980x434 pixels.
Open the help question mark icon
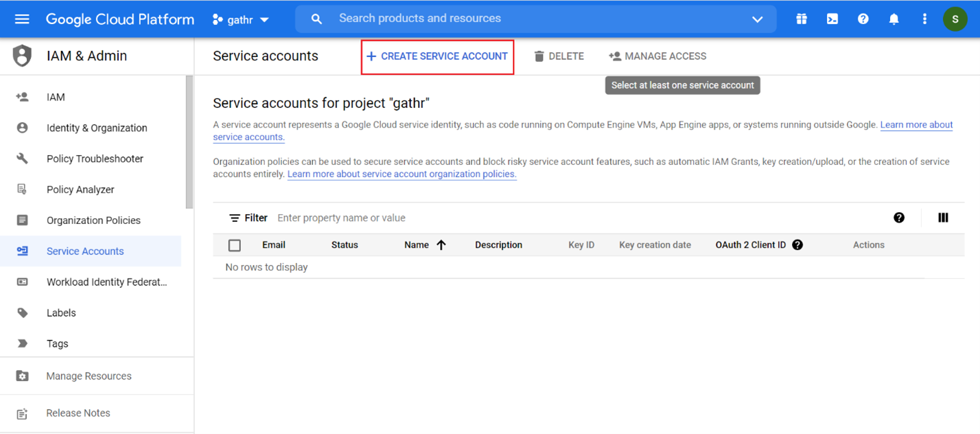pos(863,19)
